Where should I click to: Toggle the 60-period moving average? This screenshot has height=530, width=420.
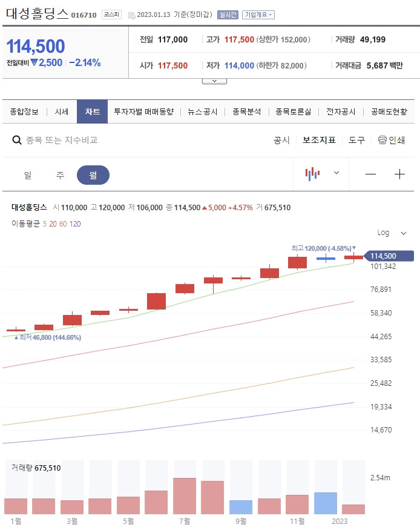point(63,224)
